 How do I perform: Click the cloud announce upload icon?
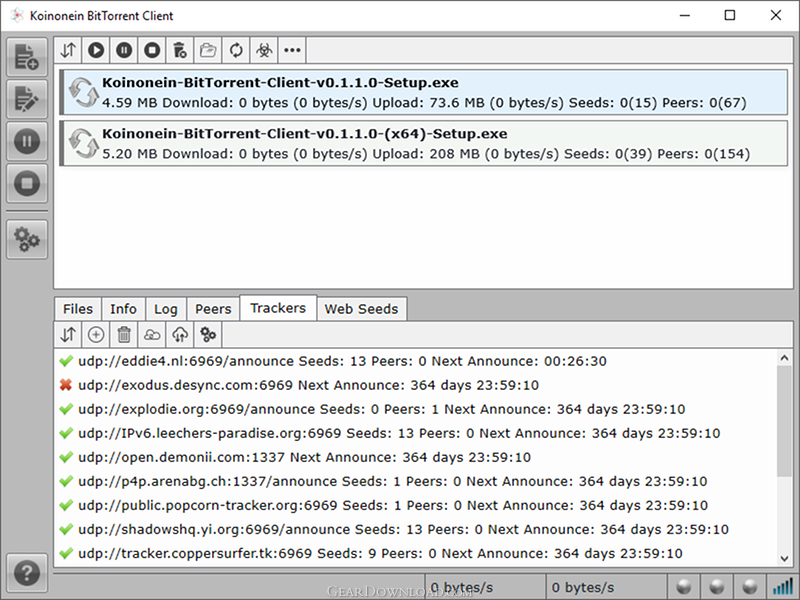(x=180, y=335)
